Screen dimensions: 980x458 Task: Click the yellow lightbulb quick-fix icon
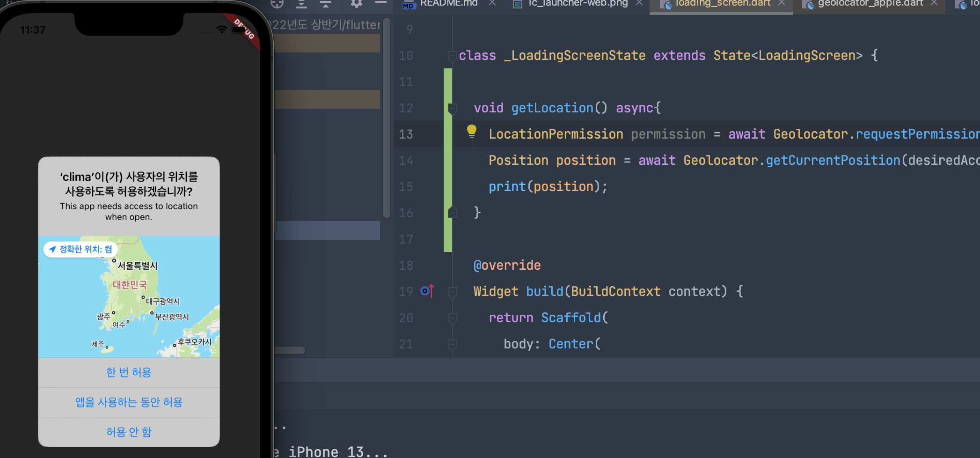(x=472, y=131)
